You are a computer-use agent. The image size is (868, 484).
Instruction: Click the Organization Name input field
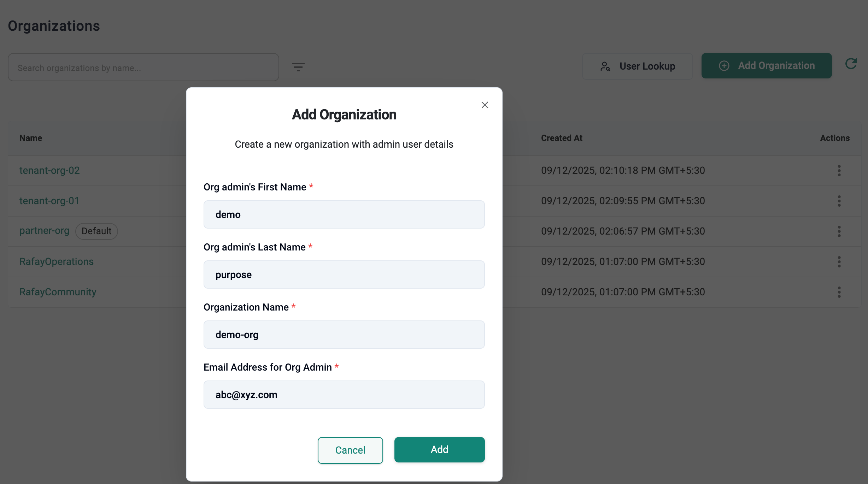click(x=344, y=335)
